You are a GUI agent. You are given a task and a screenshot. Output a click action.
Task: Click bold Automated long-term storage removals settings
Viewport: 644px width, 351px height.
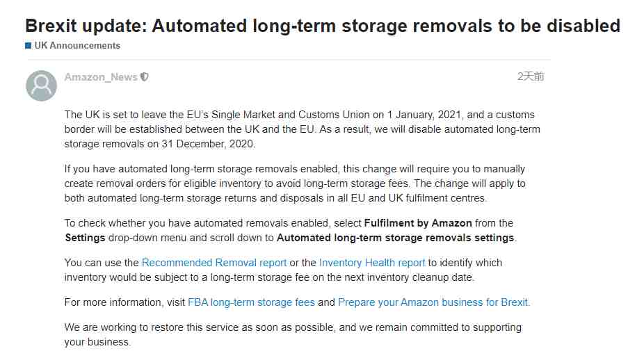[396, 238]
